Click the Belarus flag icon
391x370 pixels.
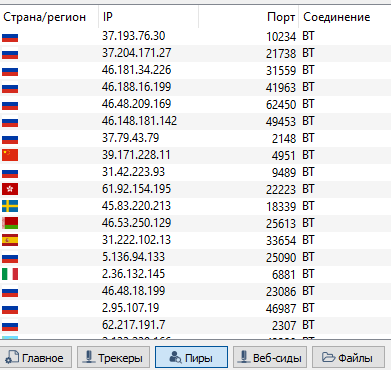pyautogui.click(x=10, y=223)
